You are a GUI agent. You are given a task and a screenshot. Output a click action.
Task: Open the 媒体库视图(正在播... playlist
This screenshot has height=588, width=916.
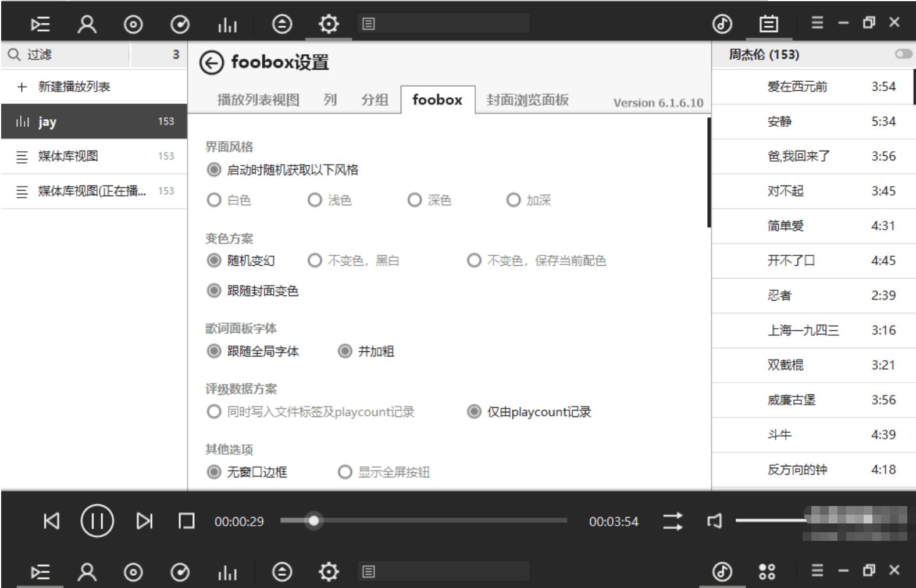(94, 191)
